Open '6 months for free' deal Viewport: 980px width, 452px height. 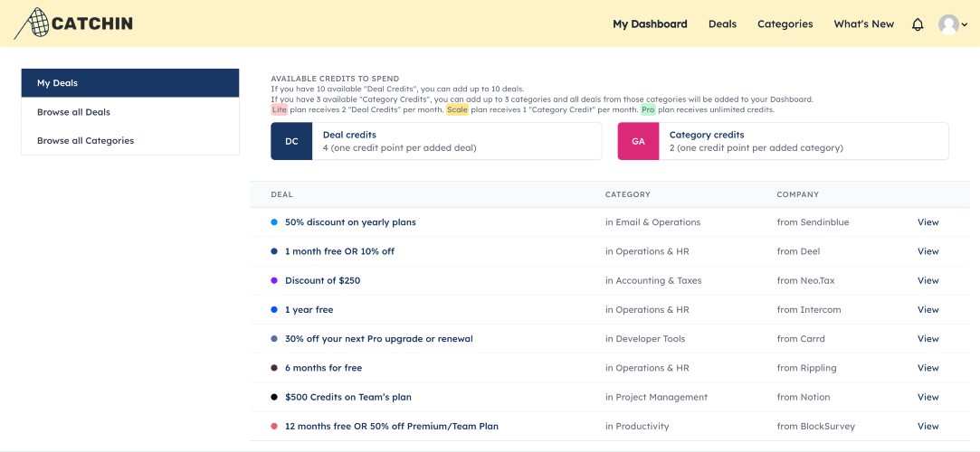(323, 368)
